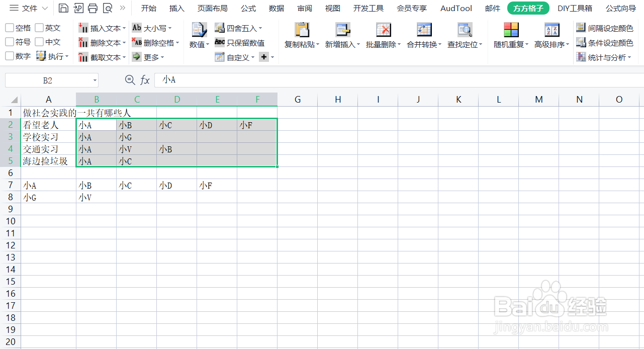
Task: Open the 批量删除 dropdown label
Action: (x=383, y=45)
